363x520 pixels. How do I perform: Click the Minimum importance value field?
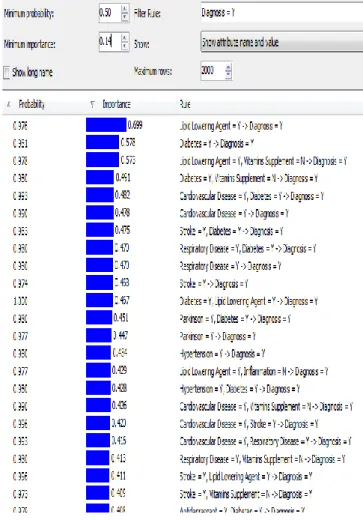110,42
